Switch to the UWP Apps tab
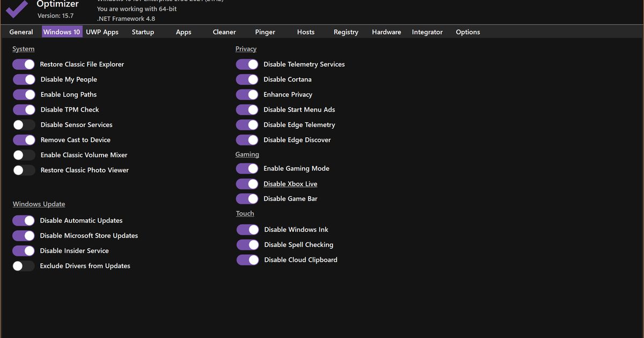 (x=102, y=32)
